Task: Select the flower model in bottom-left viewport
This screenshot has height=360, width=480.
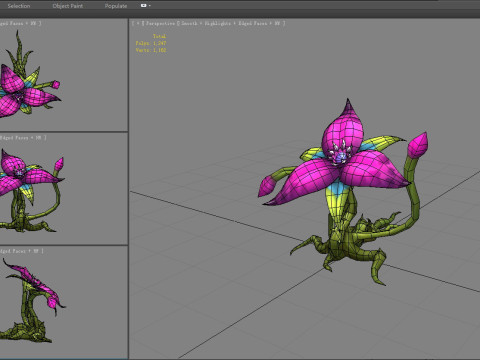Action: tap(32, 300)
